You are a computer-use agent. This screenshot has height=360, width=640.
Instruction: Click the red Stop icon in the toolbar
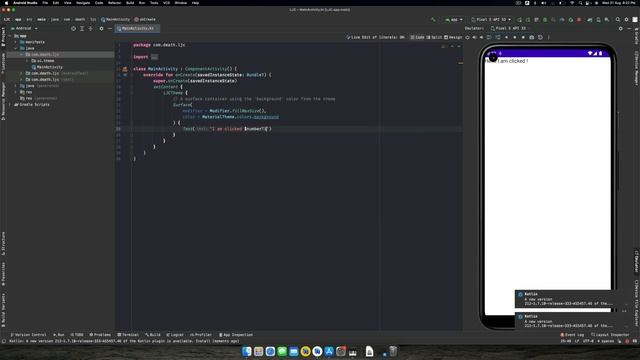[x=579, y=19]
